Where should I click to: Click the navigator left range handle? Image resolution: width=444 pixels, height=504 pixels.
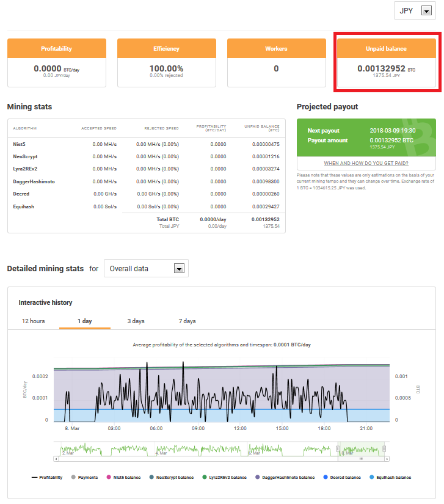pos(338,449)
